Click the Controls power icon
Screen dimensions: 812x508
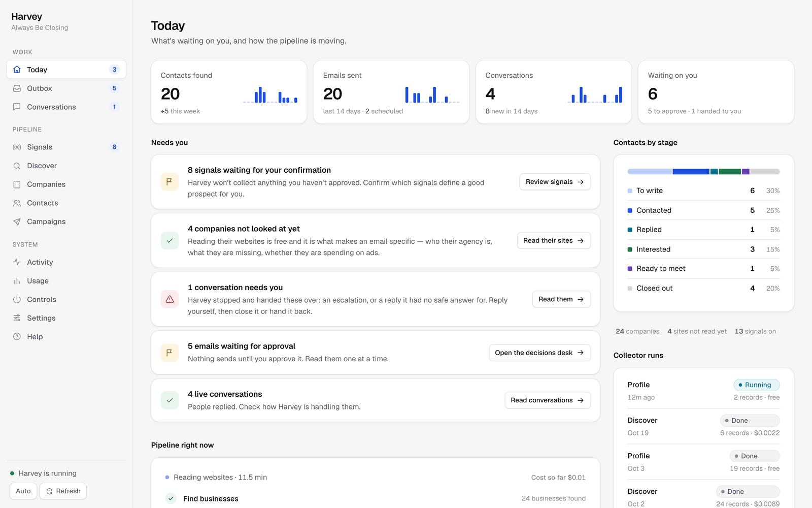(x=17, y=300)
